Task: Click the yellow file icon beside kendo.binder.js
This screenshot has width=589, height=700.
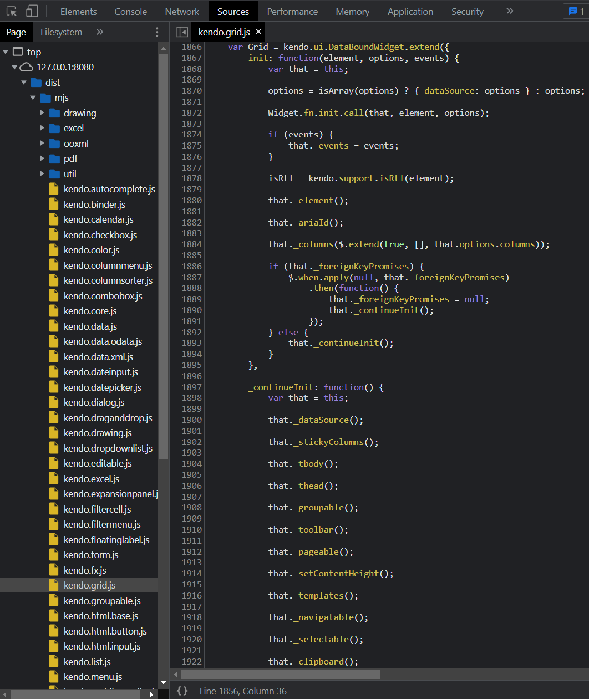Action: (54, 204)
